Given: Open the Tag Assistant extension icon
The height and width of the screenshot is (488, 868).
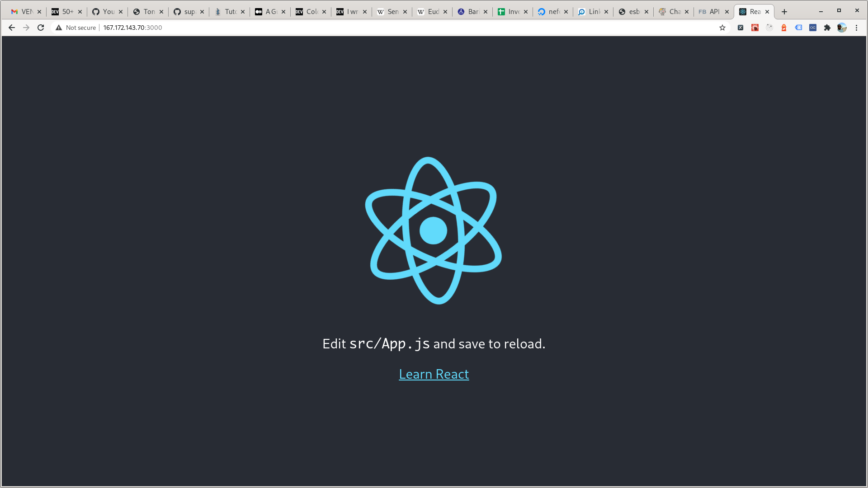Looking at the screenshot, I should click(798, 28).
